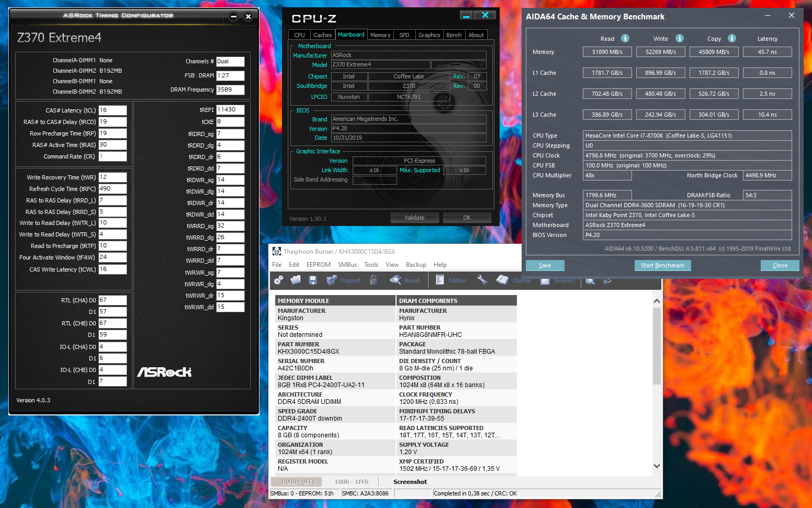
Task: Click the Thaiphoon Burner vertical scrollbar thumb
Action: click(657, 346)
